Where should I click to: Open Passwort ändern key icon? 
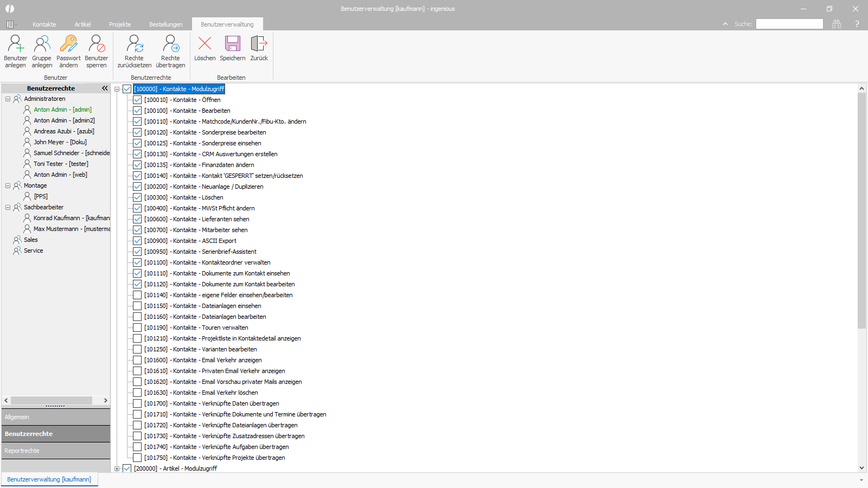[x=68, y=44]
